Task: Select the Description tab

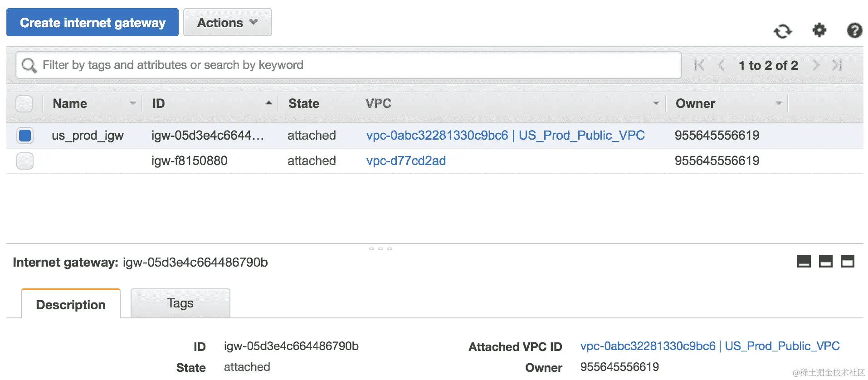Action: click(x=71, y=304)
